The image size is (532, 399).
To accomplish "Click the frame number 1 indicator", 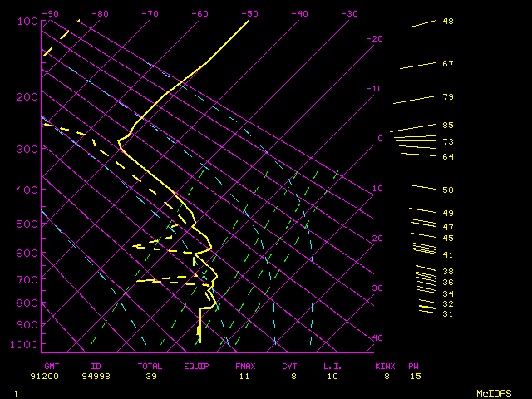I will 15,392.
